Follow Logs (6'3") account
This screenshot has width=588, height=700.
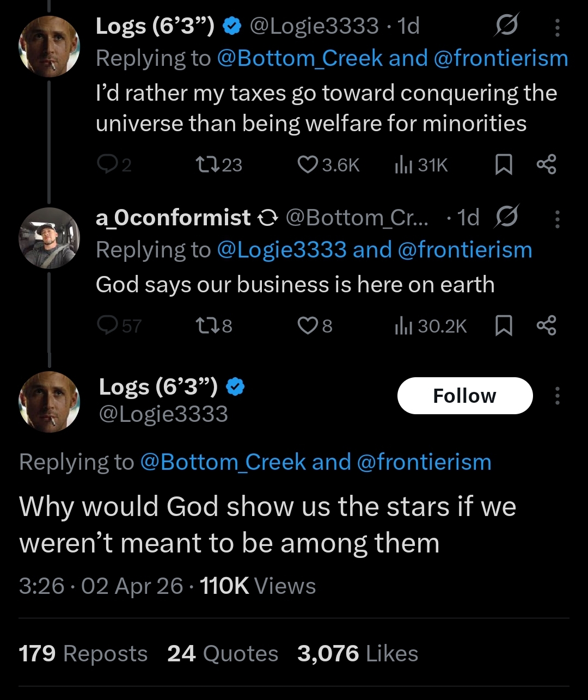[464, 396]
